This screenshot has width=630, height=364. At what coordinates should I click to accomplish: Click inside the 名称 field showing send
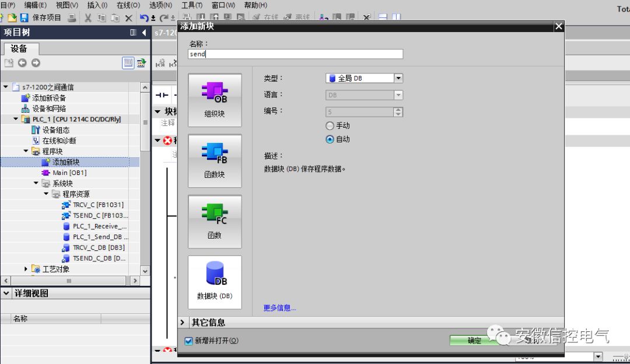[x=295, y=54]
